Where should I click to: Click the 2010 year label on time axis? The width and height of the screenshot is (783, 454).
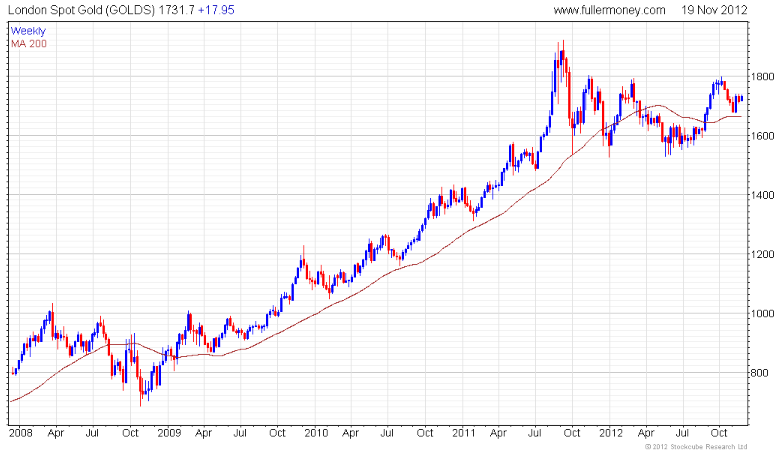pos(316,433)
